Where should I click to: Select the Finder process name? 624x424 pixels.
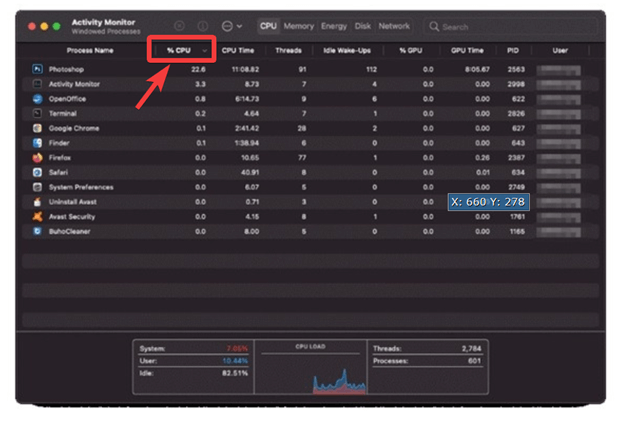click(x=59, y=143)
